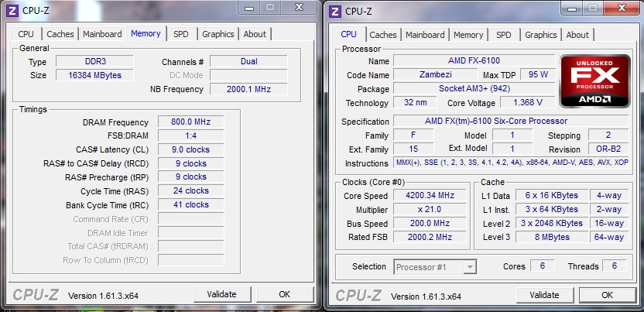Click Core Speed 4200.34 MHz value
This screenshot has height=312, width=644.
pos(430,195)
